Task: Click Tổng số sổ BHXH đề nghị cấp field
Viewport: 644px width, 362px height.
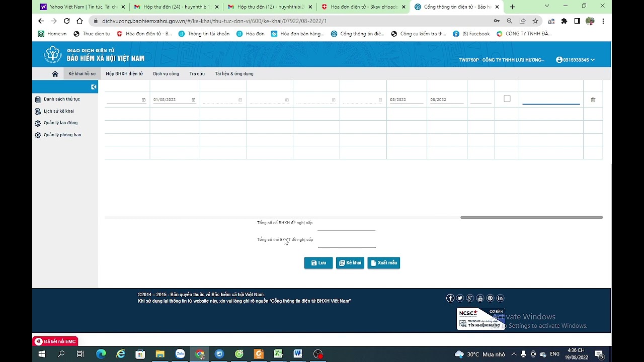Action: [347, 225]
